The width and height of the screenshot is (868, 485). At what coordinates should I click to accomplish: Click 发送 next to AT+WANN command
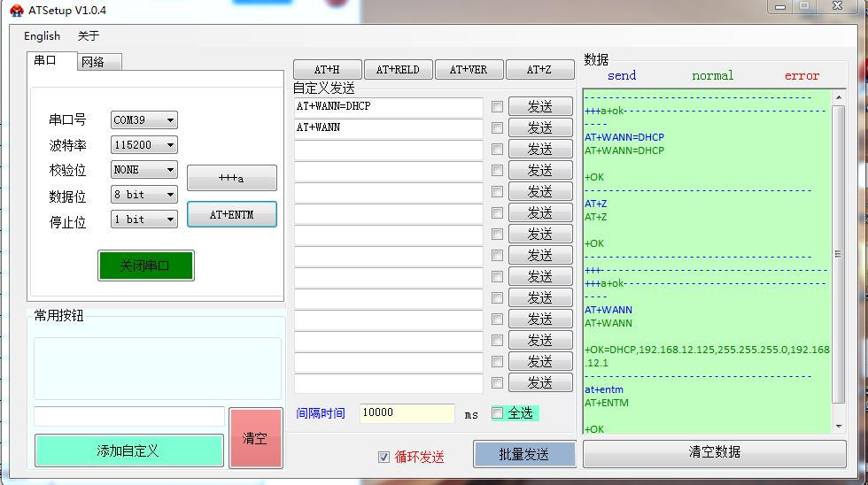coord(539,127)
